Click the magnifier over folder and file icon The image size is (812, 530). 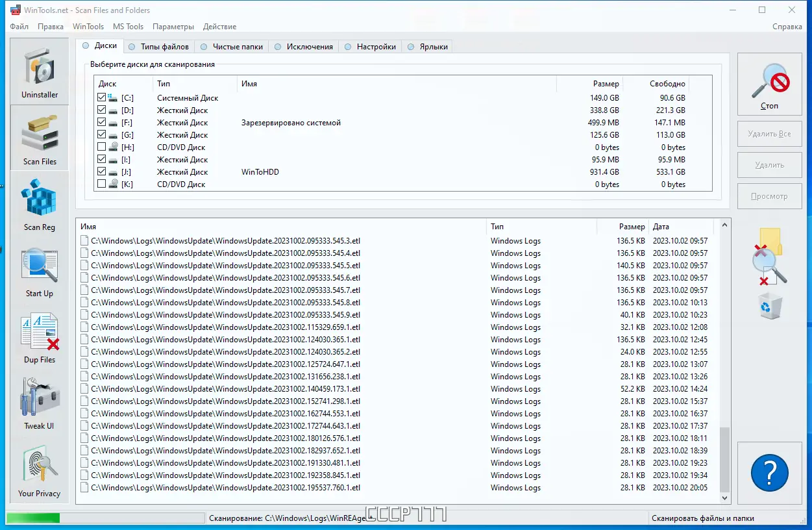point(770,257)
